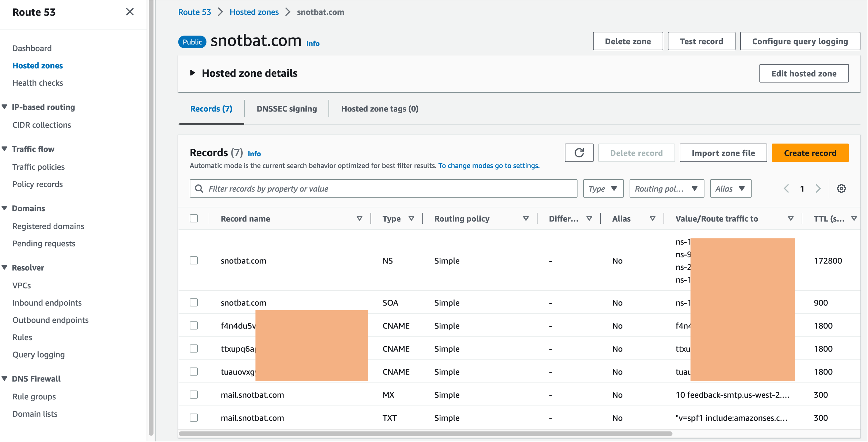Open Health checks in sidebar
Image resolution: width=868 pixels, height=442 pixels.
click(x=38, y=83)
